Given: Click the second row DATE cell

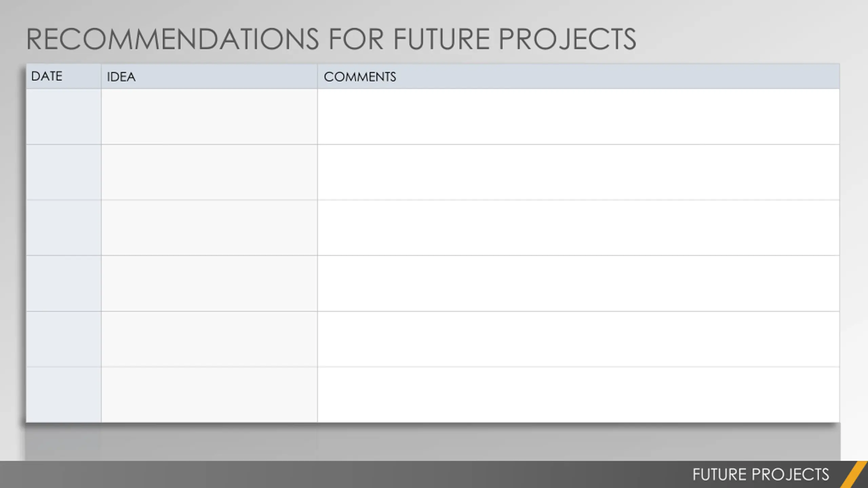Looking at the screenshot, I should [x=64, y=172].
